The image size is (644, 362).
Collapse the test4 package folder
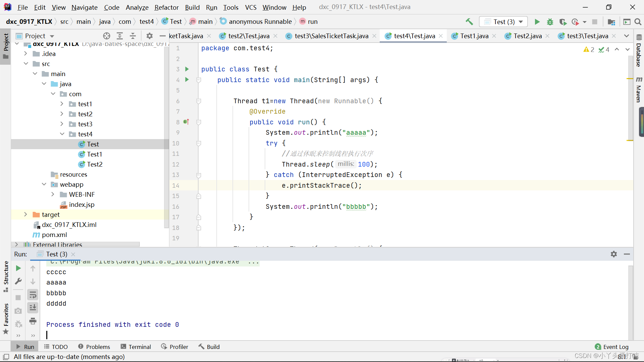click(x=62, y=134)
